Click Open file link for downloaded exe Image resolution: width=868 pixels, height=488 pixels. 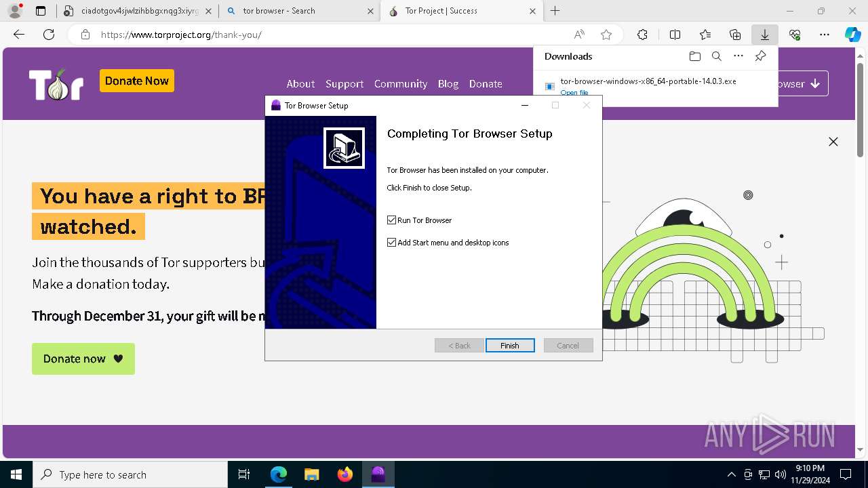574,93
